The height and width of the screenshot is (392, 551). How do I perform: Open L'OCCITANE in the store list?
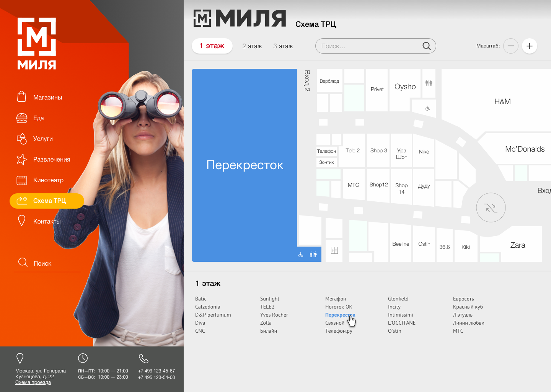[402, 323]
